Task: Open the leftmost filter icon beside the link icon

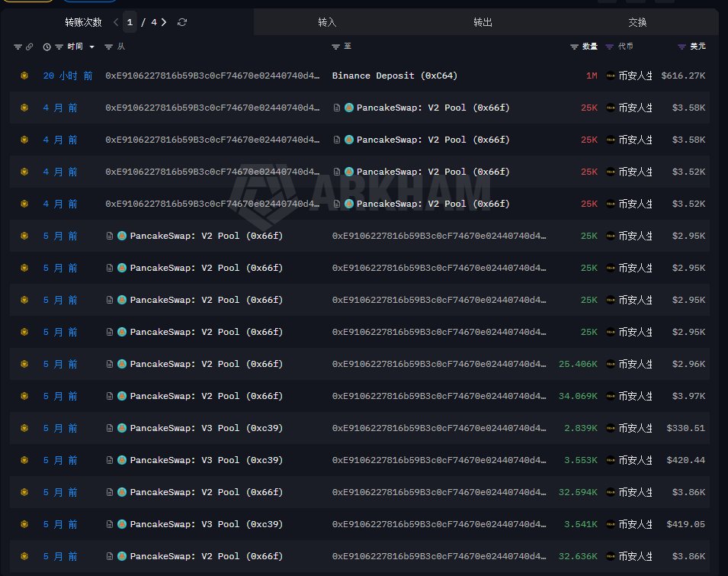Action: [x=18, y=47]
